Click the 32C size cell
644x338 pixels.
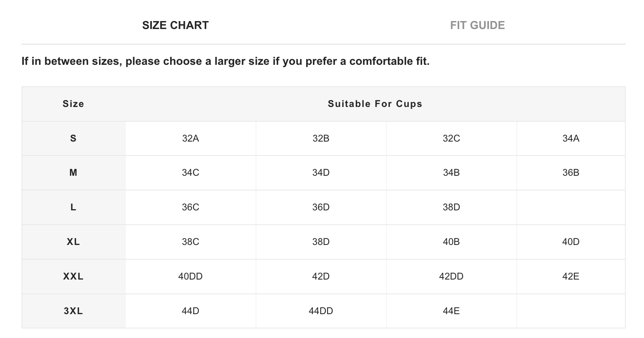point(451,138)
